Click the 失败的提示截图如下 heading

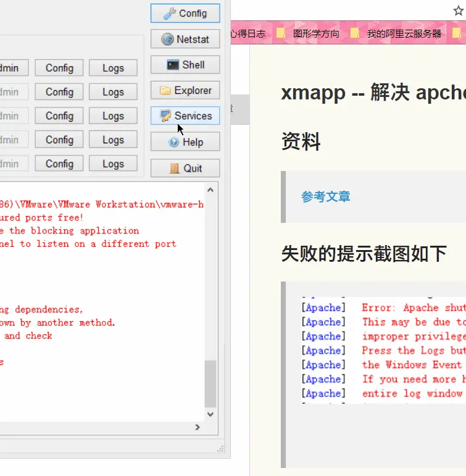pyautogui.click(x=364, y=254)
